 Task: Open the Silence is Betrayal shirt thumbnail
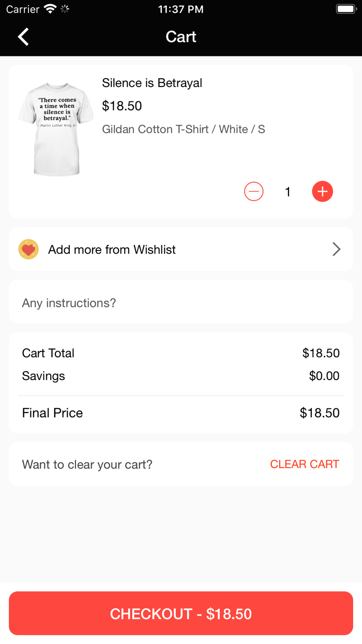[55, 129]
